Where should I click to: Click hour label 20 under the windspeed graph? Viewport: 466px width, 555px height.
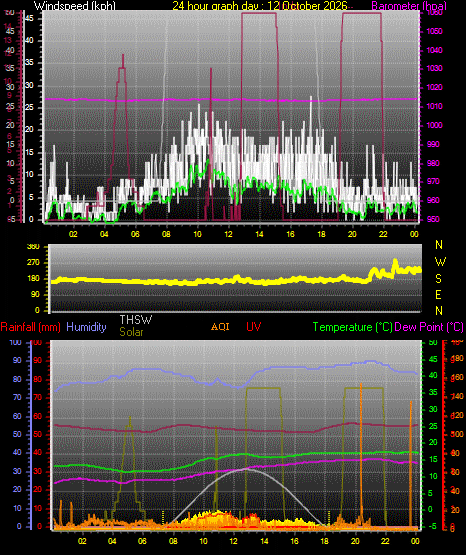tap(352, 234)
